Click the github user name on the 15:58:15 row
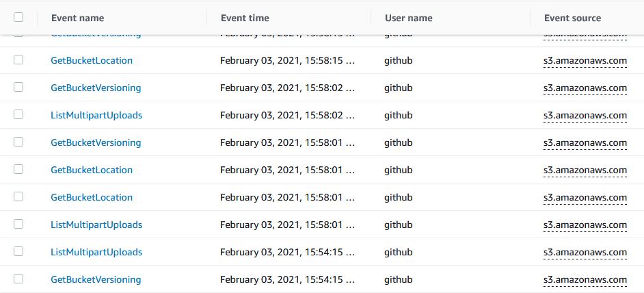This screenshot has width=644, height=293. (x=398, y=60)
